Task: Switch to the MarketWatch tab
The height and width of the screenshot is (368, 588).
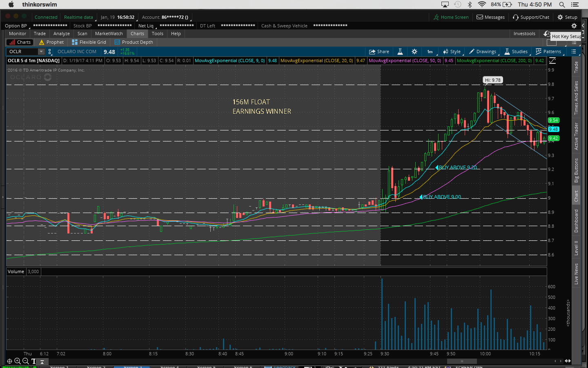Action: [x=109, y=34]
